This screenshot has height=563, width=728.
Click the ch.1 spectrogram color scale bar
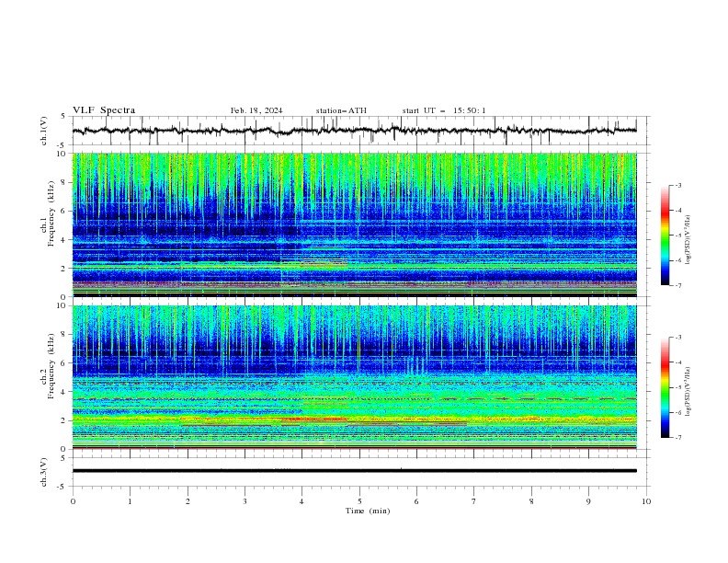pos(665,235)
